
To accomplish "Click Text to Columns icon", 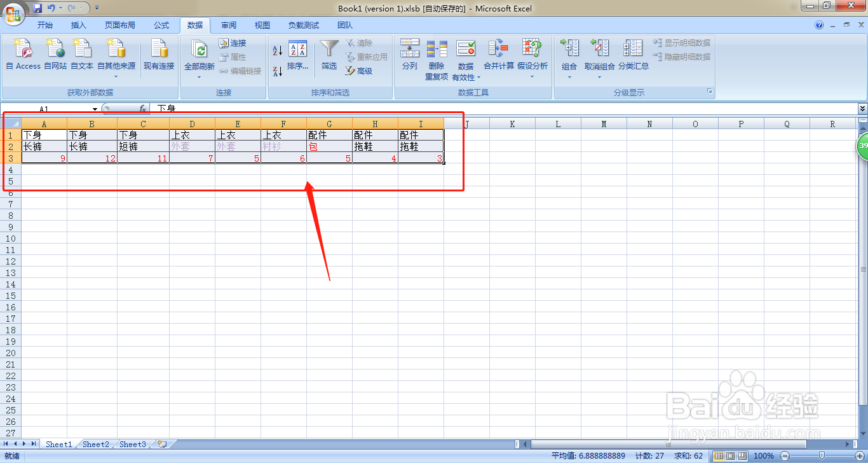I will point(410,48).
